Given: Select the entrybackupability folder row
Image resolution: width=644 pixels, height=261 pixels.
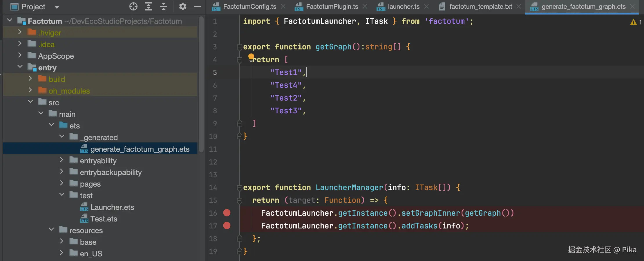Looking at the screenshot, I should click(x=100, y=172).
